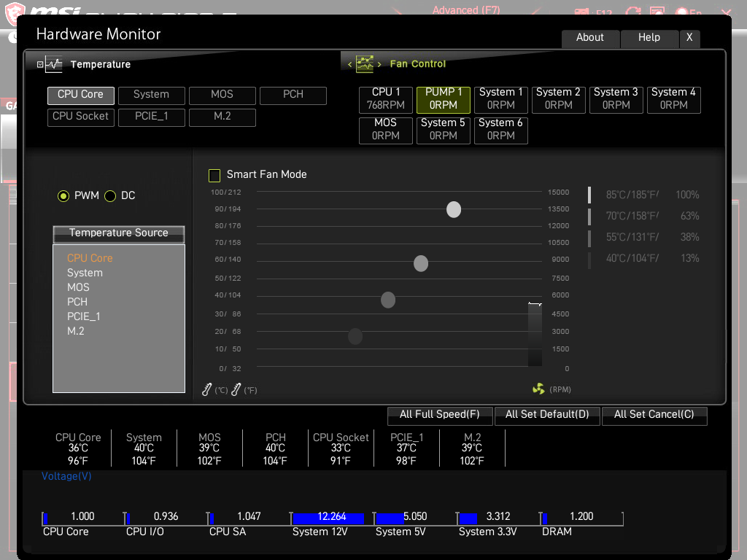
Task: Close Hardware Monitor with X button
Action: 689,38
